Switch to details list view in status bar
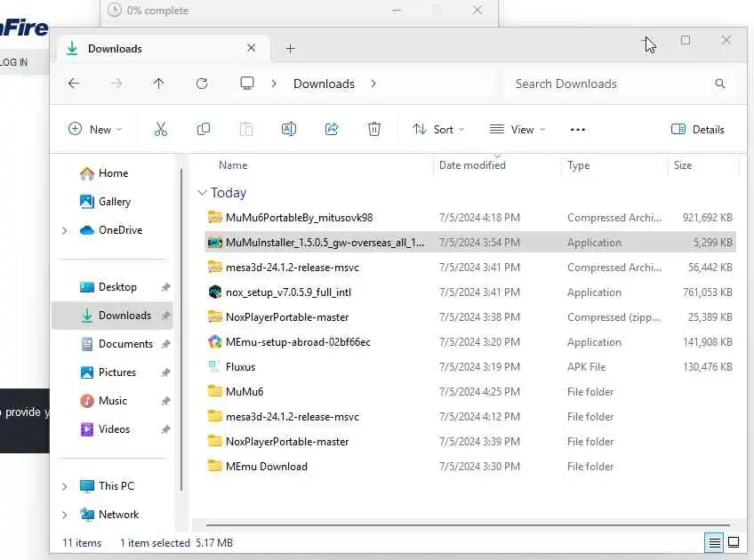 (714, 543)
